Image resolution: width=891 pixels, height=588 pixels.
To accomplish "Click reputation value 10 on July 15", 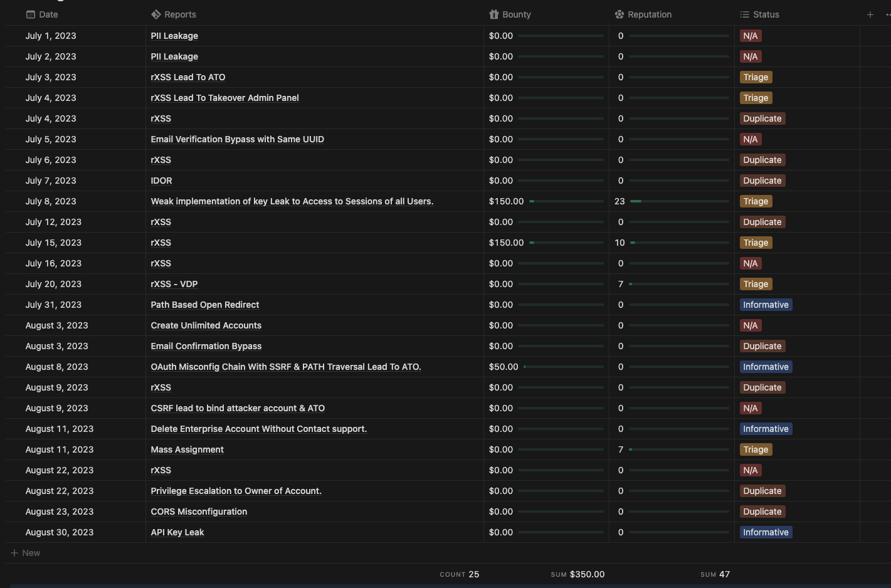I will (x=619, y=243).
